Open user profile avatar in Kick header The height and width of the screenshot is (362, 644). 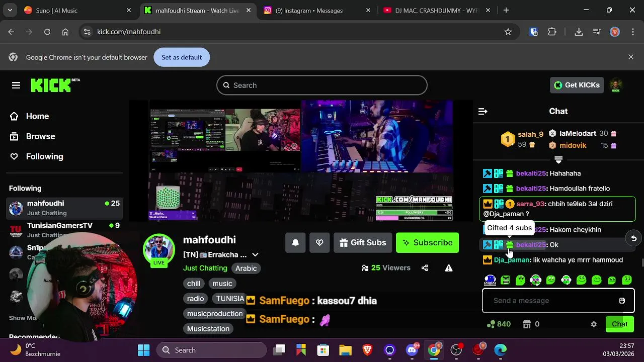tap(616, 85)
